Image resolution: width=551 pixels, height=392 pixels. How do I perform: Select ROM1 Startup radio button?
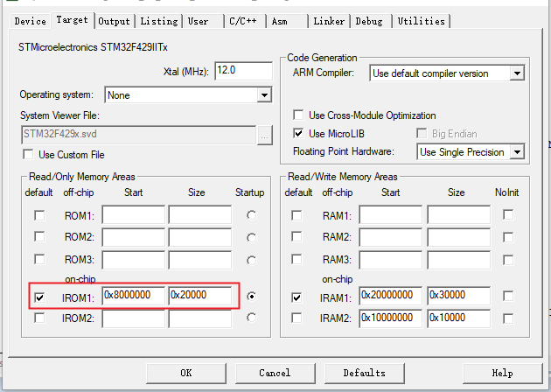coord(251,214)
